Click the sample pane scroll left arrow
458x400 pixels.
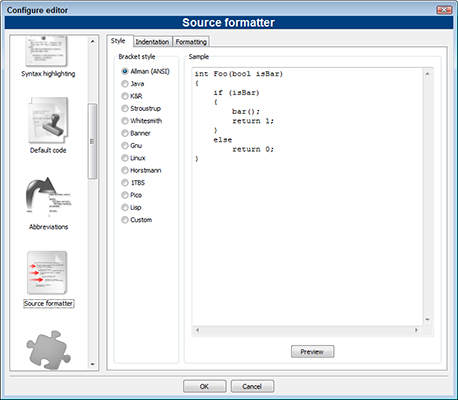tap(197, 330)
